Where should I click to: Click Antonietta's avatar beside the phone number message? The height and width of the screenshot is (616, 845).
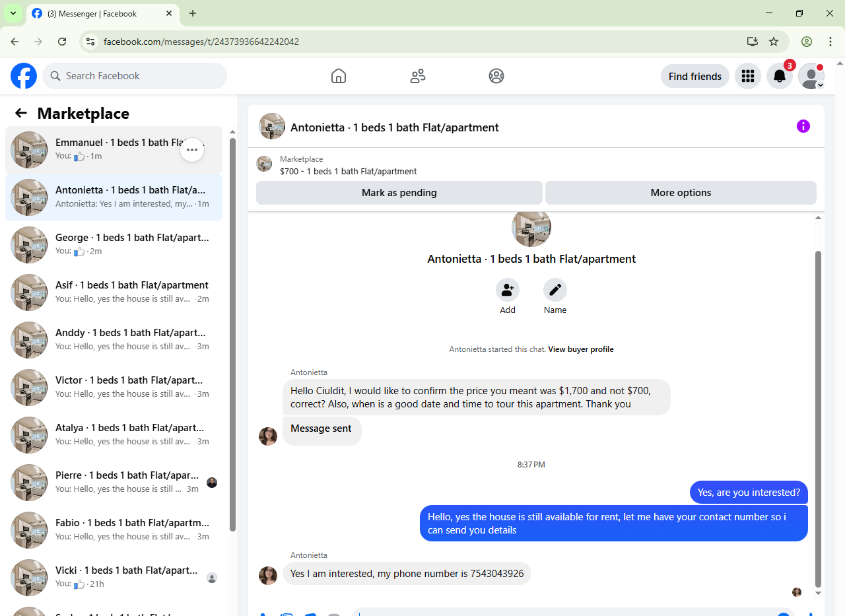(268, 575)
